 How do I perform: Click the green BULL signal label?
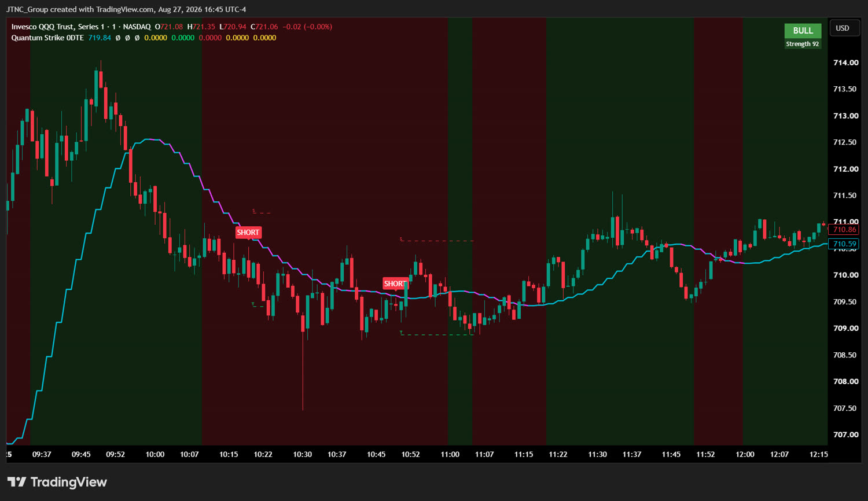[803, 31]
